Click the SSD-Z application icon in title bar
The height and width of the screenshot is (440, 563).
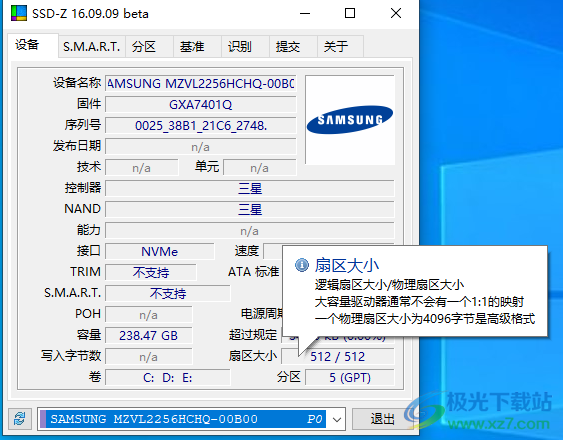pyautogui.click(x=19, y=13)
